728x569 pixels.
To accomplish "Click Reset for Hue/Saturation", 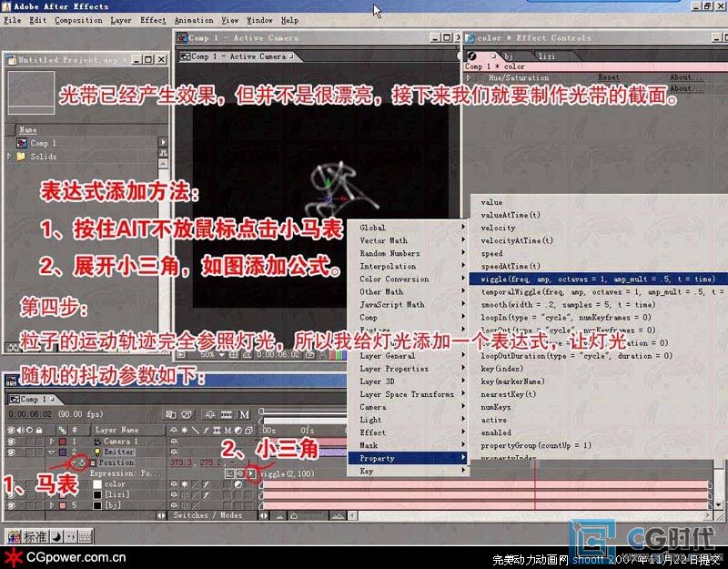I will point(608,77).
